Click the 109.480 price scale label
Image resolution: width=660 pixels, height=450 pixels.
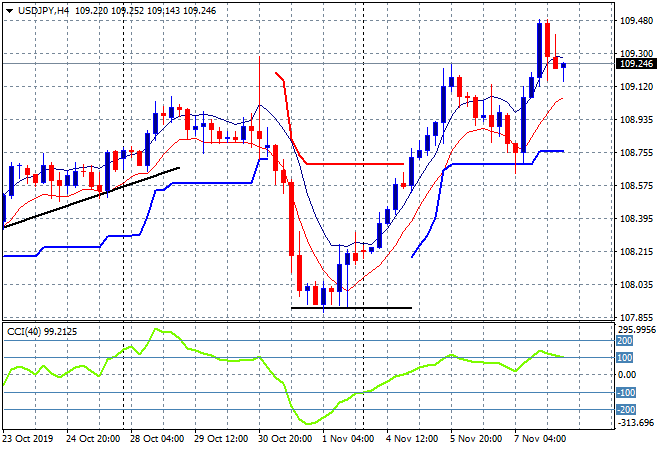pyautogui.click(x=636, y=21)
